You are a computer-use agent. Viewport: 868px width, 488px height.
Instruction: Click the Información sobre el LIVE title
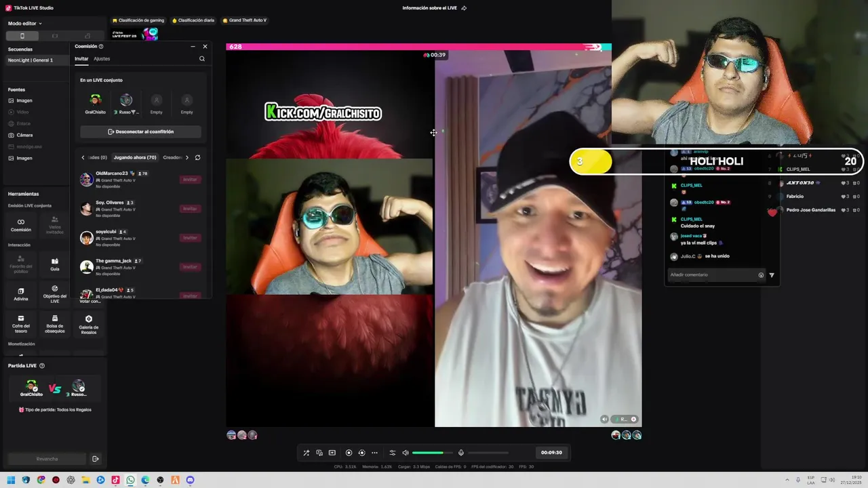point(429,8)
